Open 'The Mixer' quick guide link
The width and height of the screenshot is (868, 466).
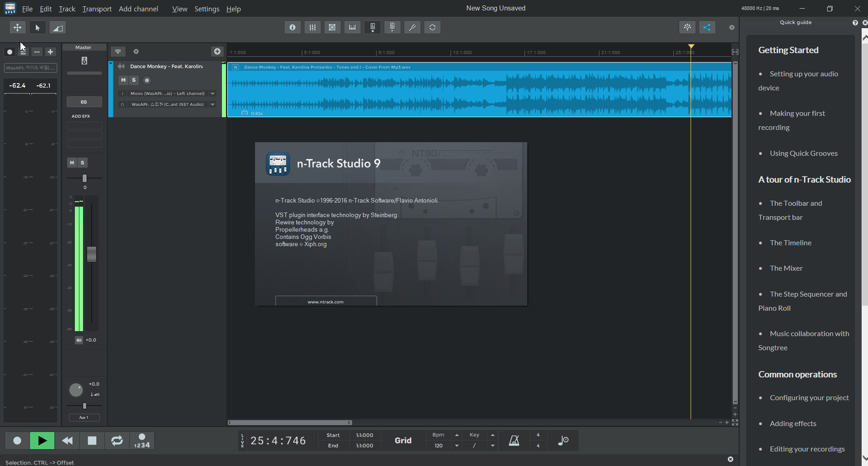tap(786, 268)
